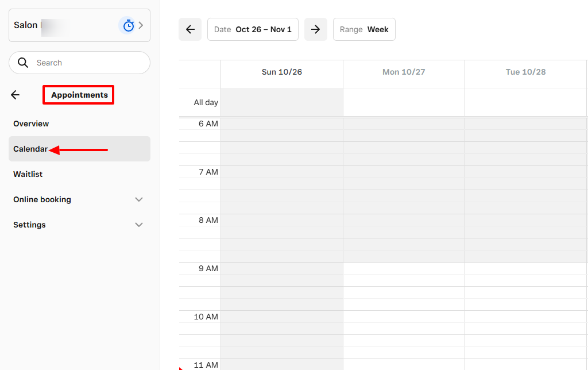This screenshot has height=370, width=588.
Task: Click the back arrow above Appointments
Action: [15, 95]
